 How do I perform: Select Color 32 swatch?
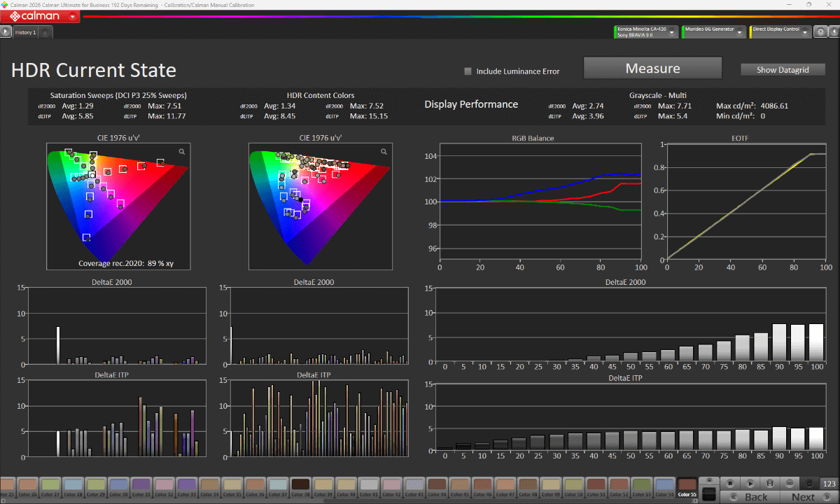(164, 486)
